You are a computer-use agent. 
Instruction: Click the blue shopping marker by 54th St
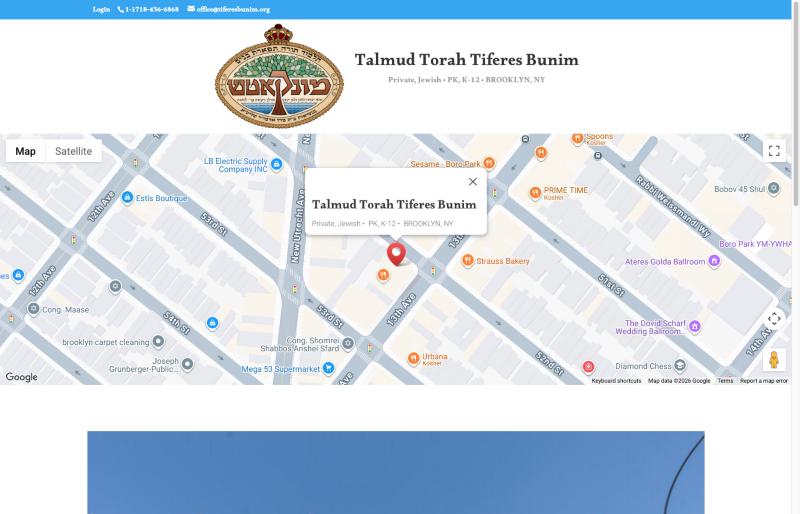(212, 323)
